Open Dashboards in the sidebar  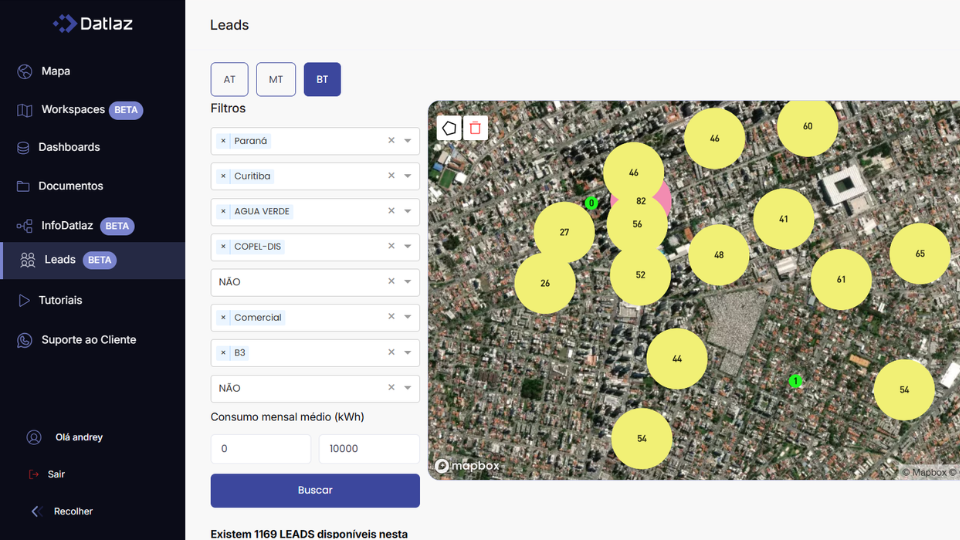click(x=68, y=147)
